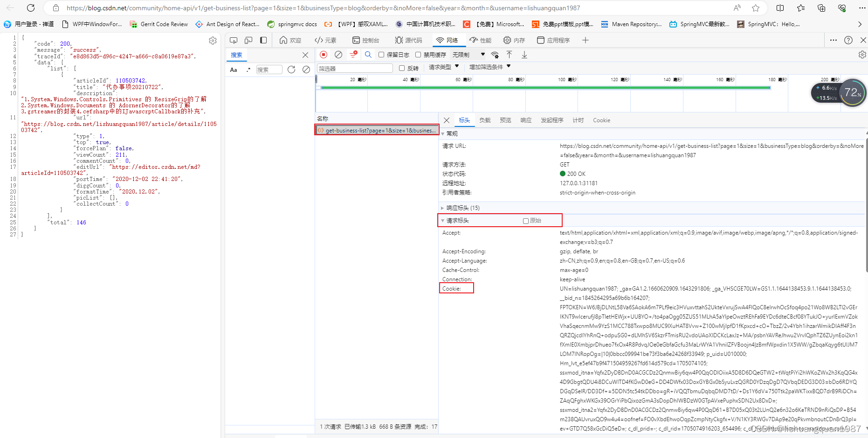Viewport: 868px width, 438px height.
Task: Select the get-business-list request row
Action: point(377,130)
